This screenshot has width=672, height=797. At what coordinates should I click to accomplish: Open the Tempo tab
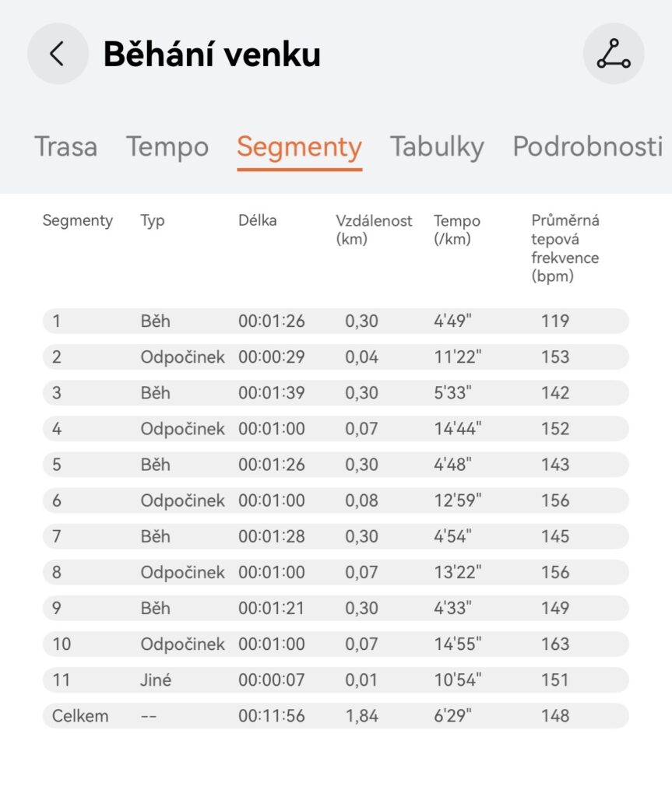point(167,146)
